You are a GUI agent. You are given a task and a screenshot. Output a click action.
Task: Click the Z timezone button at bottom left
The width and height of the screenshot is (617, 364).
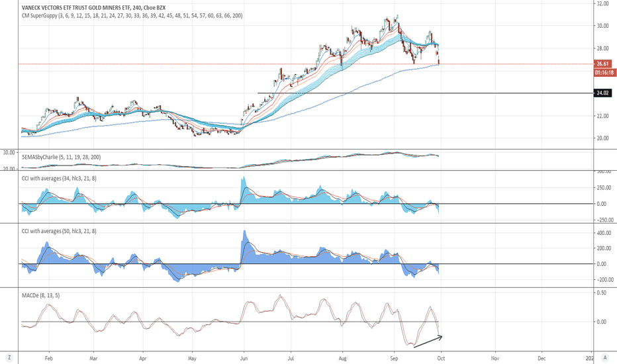point(9,357)
